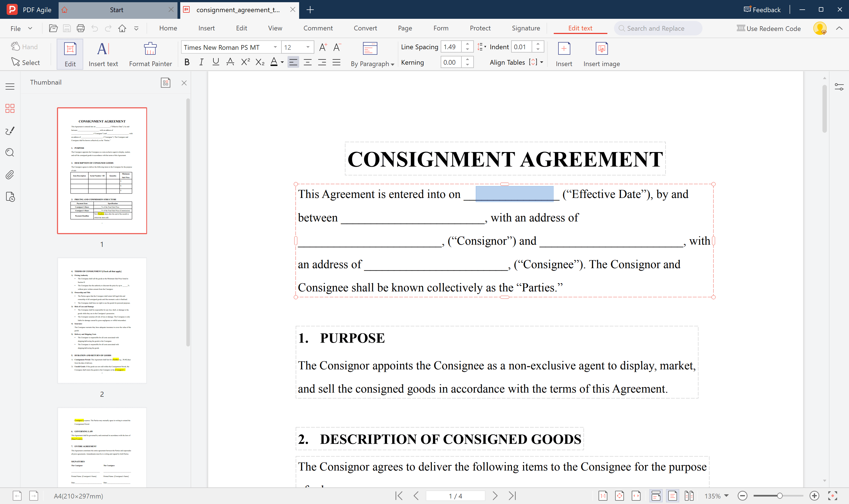Open the search panel in sidebar
849x504 pixels.
(x=10, y=153)
